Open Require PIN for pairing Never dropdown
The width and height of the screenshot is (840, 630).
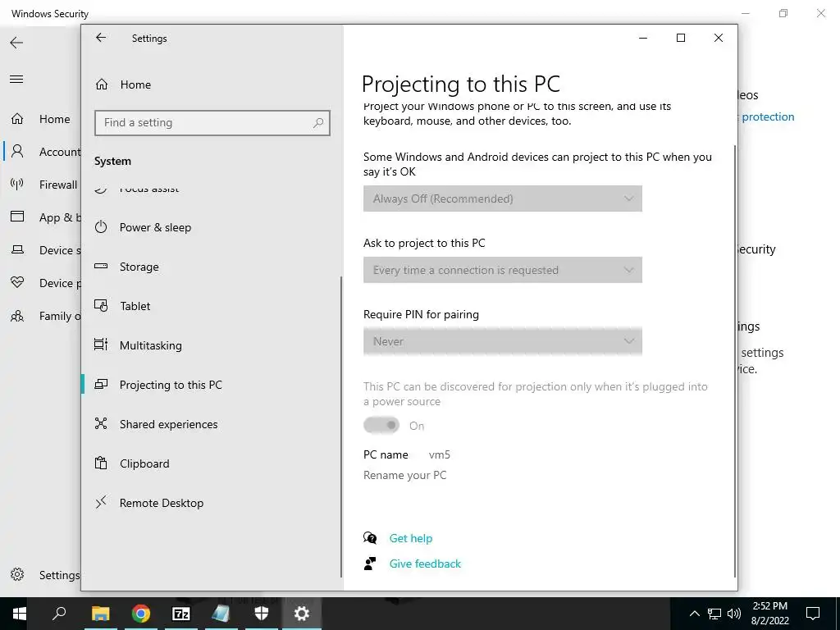(503, 341)
